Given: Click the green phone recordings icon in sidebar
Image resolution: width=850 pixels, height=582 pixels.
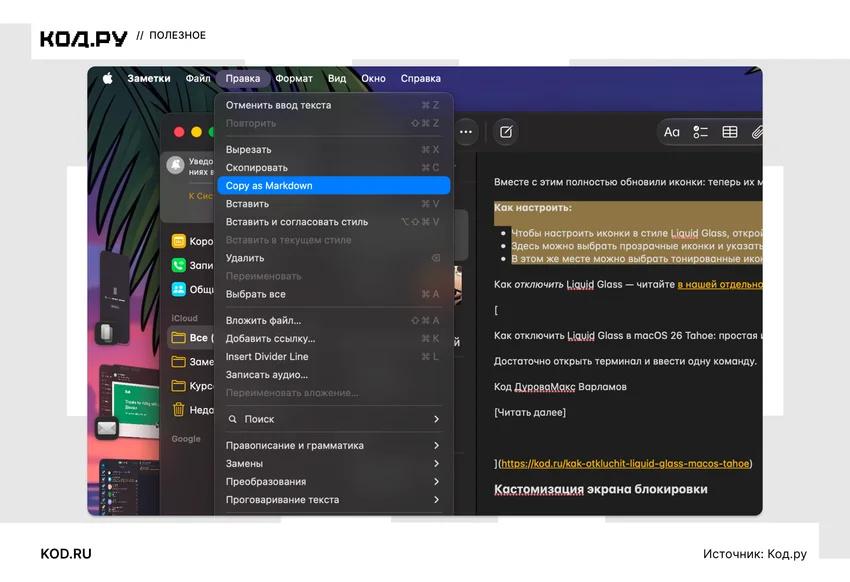Looking at the screenshot, I should pos(179,265).
